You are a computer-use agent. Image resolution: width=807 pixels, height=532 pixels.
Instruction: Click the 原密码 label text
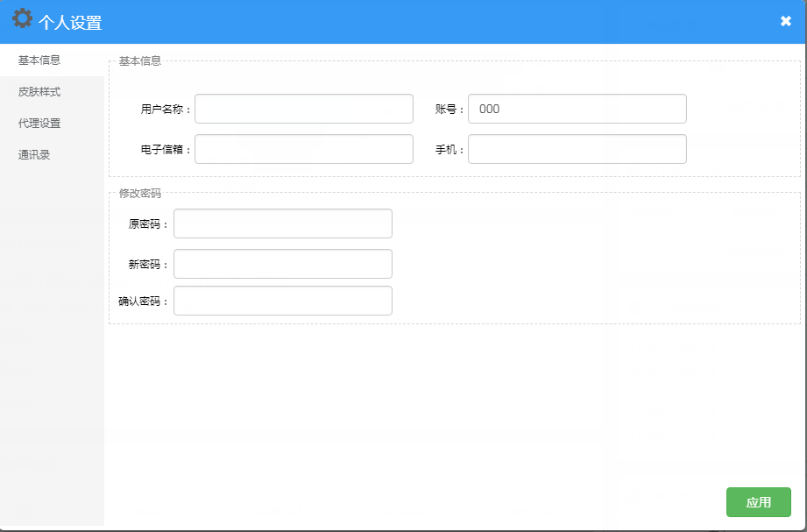click(145, 224)
